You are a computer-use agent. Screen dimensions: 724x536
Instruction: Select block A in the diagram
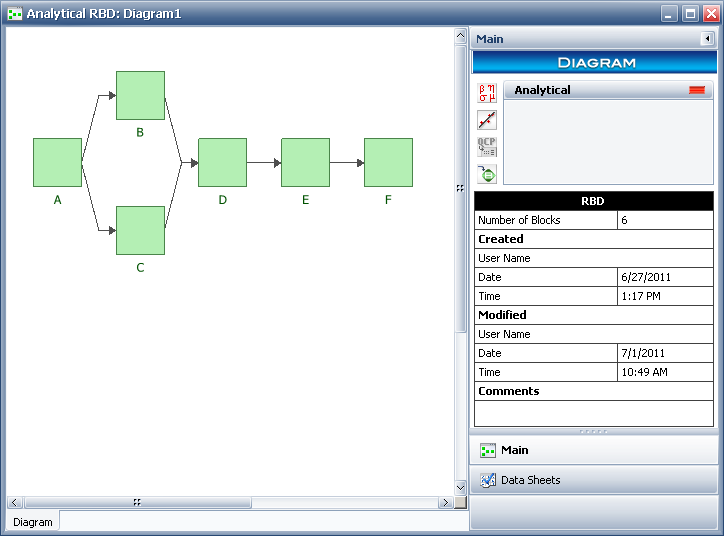click(57, 162)
